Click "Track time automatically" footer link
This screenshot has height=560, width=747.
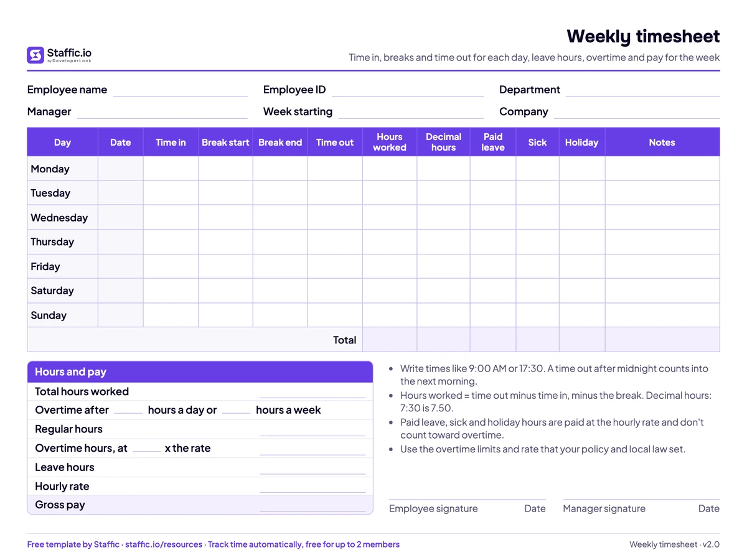255,544
